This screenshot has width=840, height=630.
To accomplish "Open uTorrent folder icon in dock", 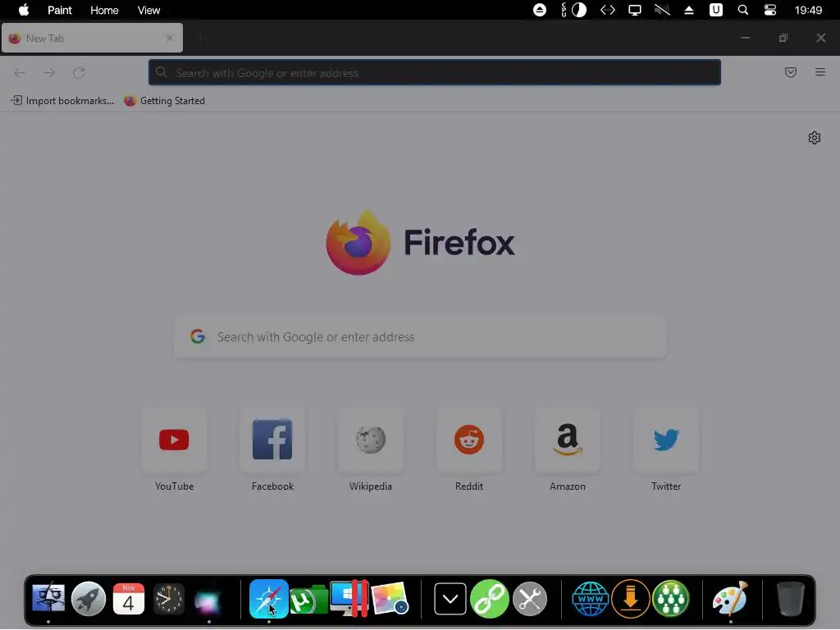I will [308, 600].
